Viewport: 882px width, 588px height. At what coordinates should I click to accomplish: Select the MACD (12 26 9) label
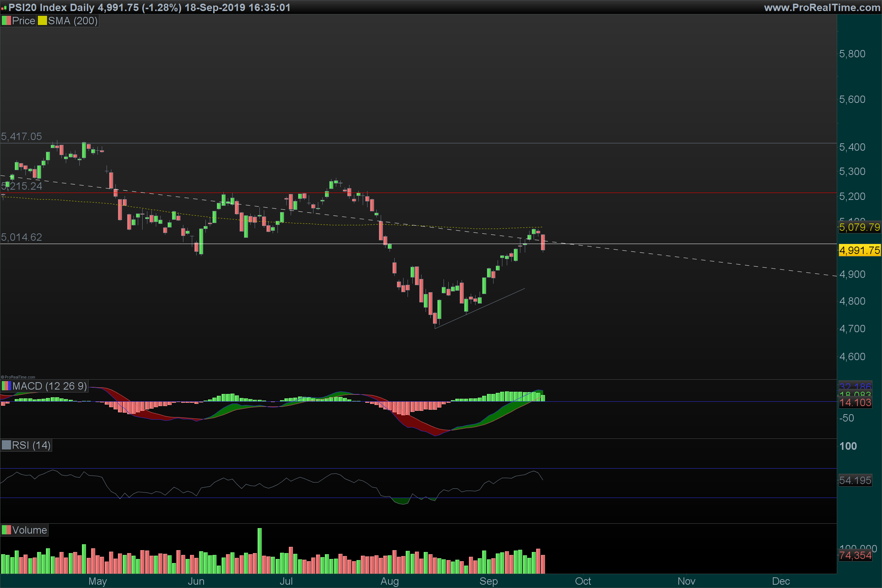click(50, 386)
